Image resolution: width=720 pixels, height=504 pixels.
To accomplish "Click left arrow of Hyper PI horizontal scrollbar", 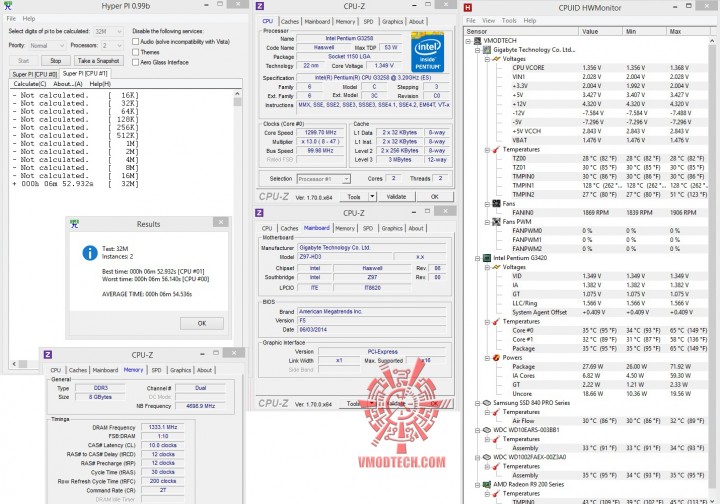I will (x=14, y=364).
